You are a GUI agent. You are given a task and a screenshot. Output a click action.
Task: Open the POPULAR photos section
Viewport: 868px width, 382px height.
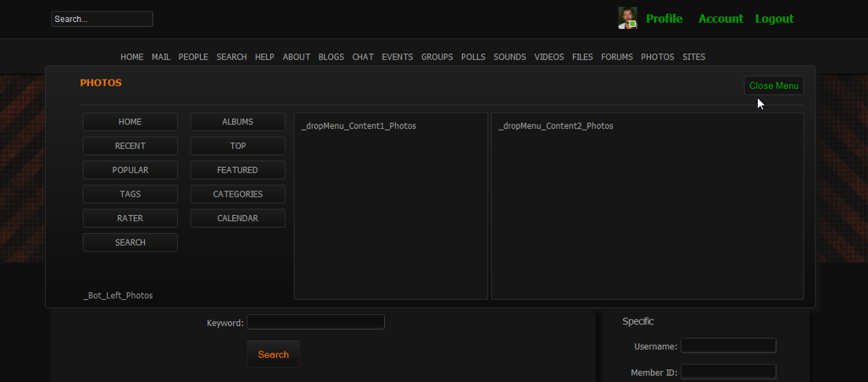point(130,170)
